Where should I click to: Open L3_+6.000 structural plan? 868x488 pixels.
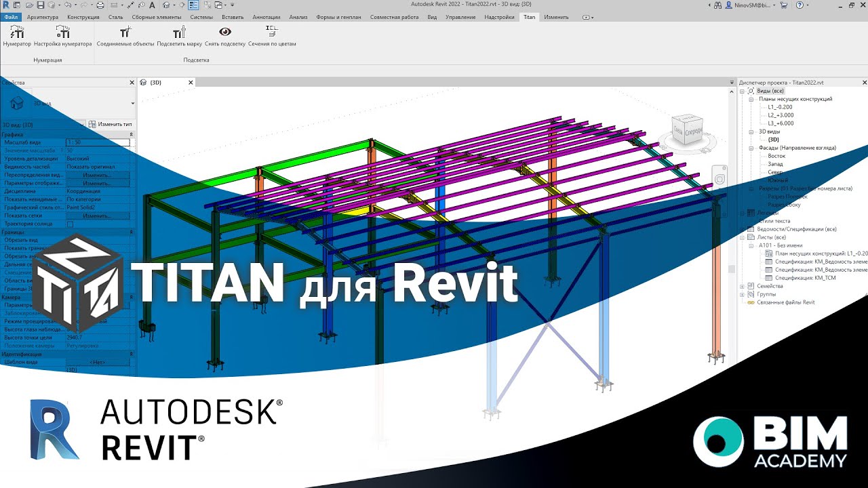(781, 123)
